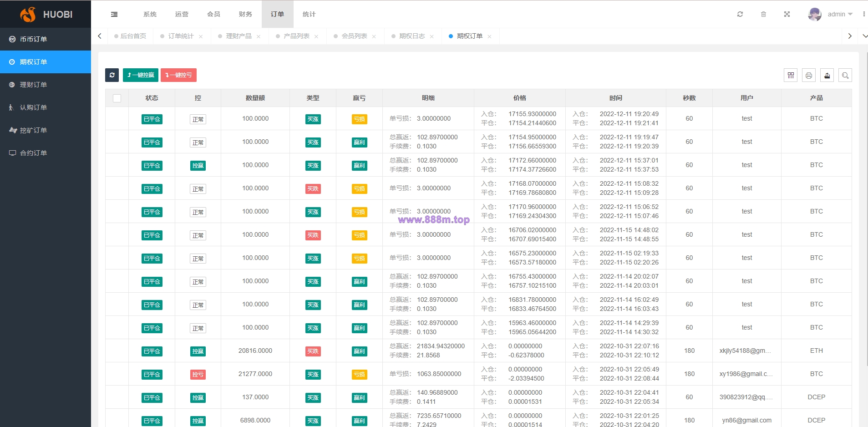Click the 一键控赢 button
This screenshot has height=427, width=868.
(x=141, y=75)
